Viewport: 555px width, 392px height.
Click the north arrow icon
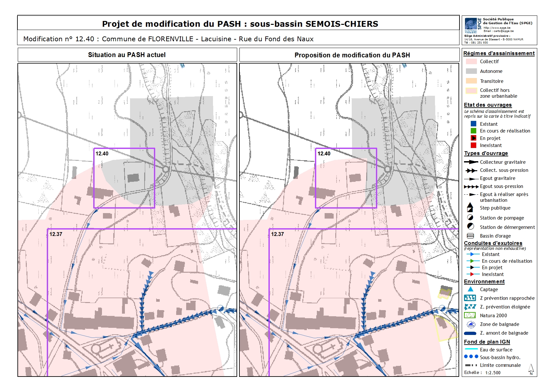pos(531,369)
